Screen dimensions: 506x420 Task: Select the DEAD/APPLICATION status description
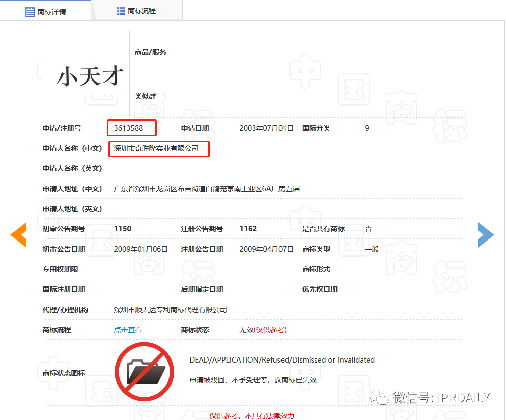(x=282, y=360)
